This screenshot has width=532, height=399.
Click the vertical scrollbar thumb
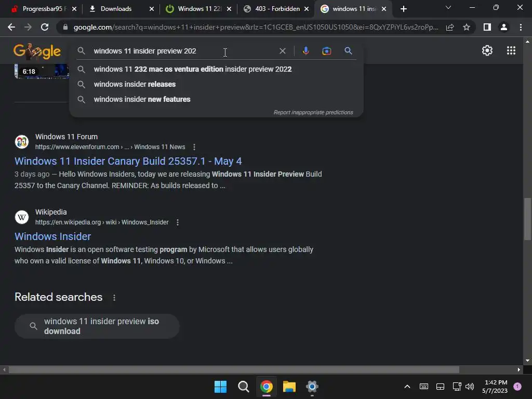[x=527, y=219]
